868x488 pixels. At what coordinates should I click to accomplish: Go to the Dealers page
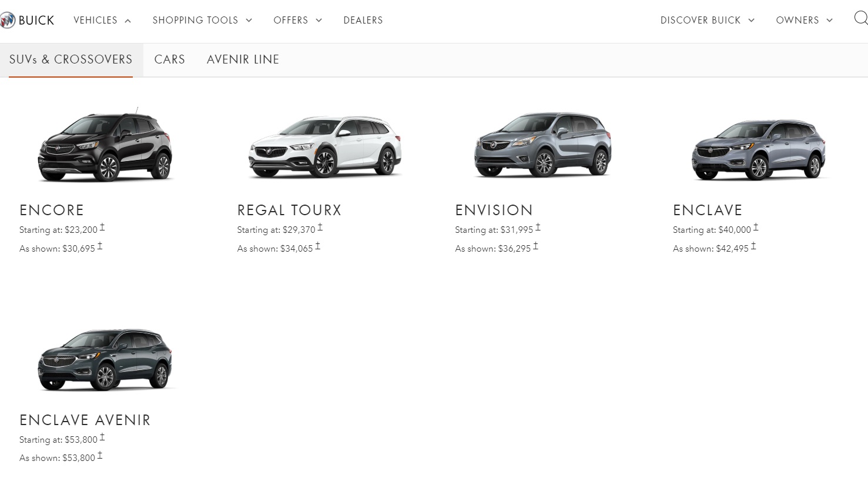pyautogui.click(x=363, y=20)
